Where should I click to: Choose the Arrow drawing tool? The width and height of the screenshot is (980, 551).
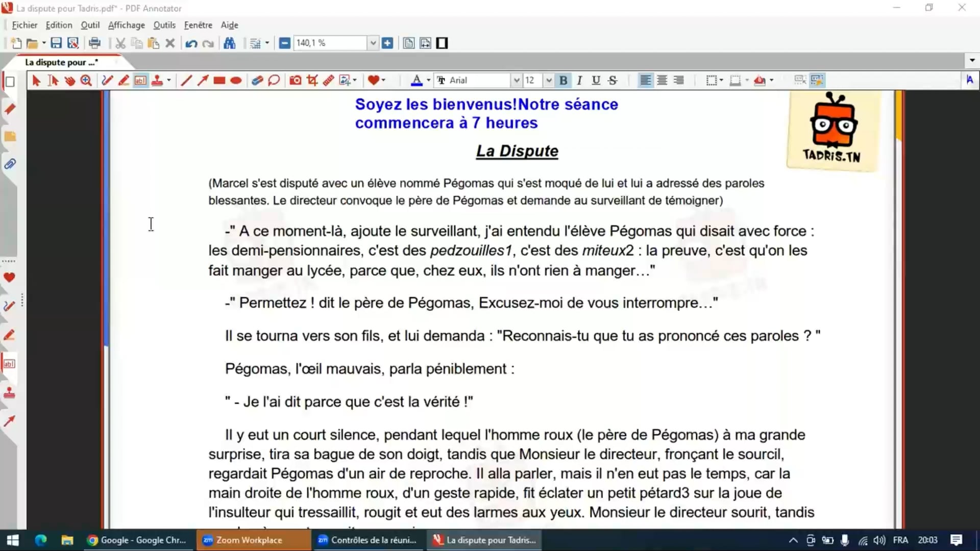pyautogui.click(x=203, y=80)
